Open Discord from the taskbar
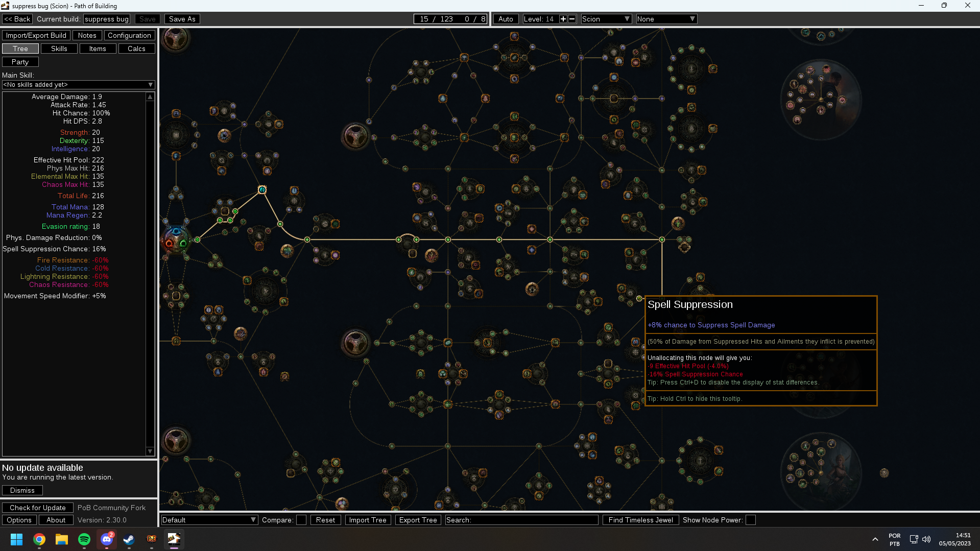The width and height of the screenshot is (980, 551). [107, 539]
